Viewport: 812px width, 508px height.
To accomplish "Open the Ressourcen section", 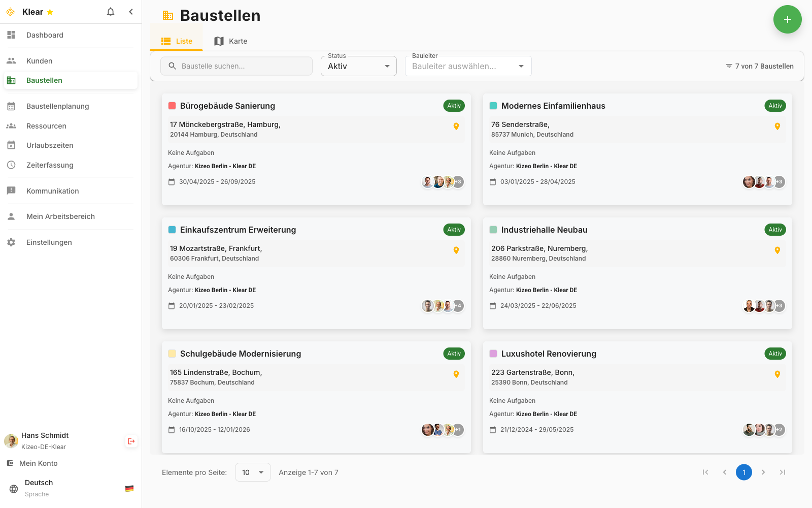I will coord(46,125).
